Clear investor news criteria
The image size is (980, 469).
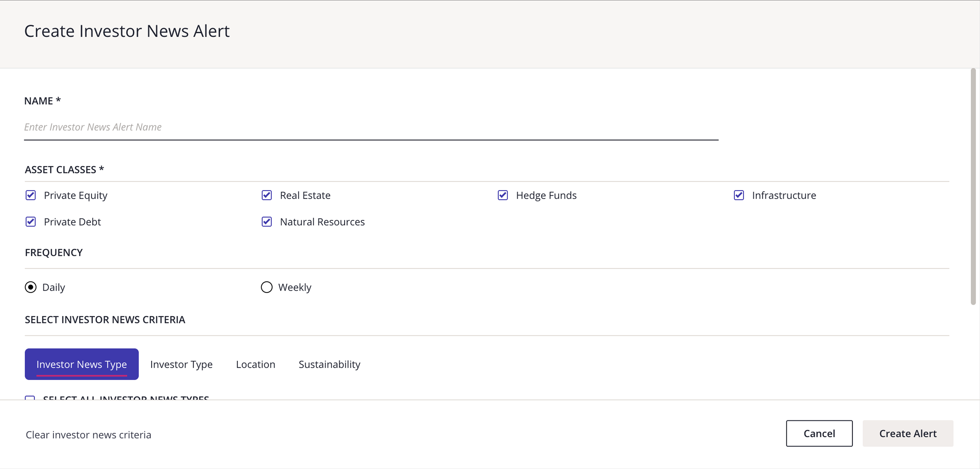pos(88,434)
